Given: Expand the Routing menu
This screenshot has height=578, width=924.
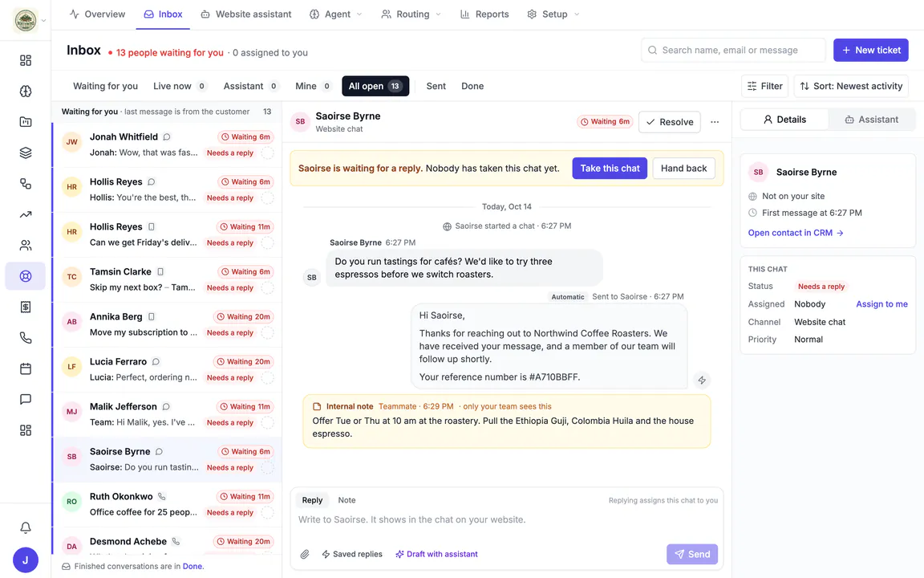Looking at the screenshot, I should (411, 14).
